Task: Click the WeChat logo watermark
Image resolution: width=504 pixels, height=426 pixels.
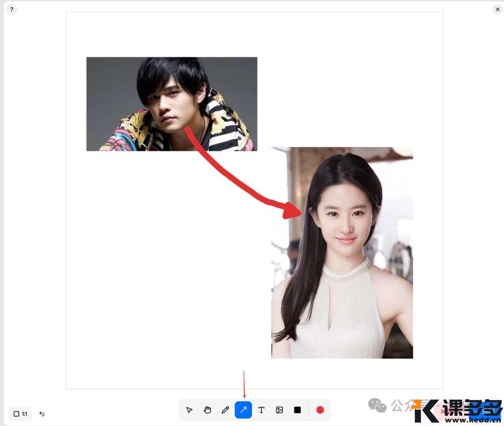Action: [377, 405]
